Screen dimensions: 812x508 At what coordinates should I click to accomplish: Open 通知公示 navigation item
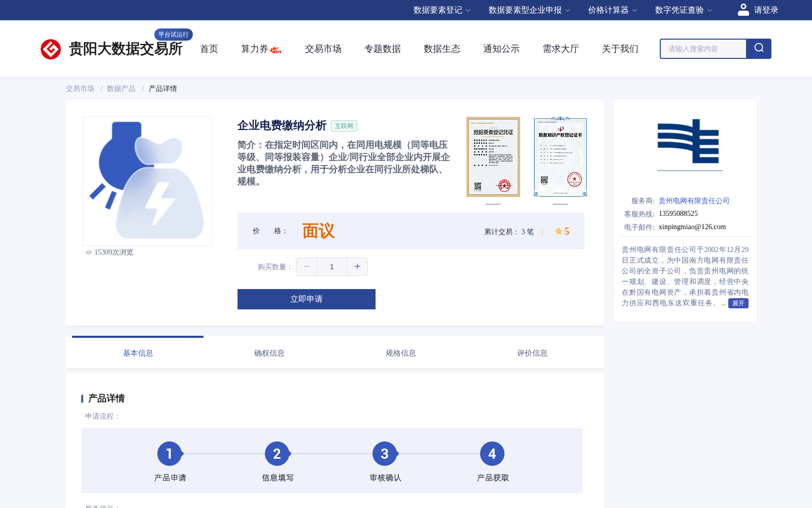click(x=501, y=49)
